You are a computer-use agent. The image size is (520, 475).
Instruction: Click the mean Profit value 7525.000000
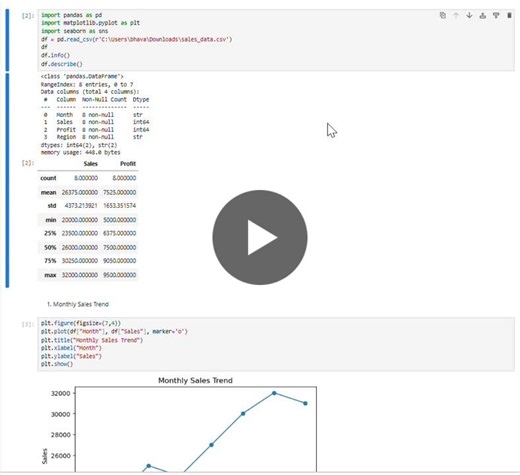click(x=119, y=192)
